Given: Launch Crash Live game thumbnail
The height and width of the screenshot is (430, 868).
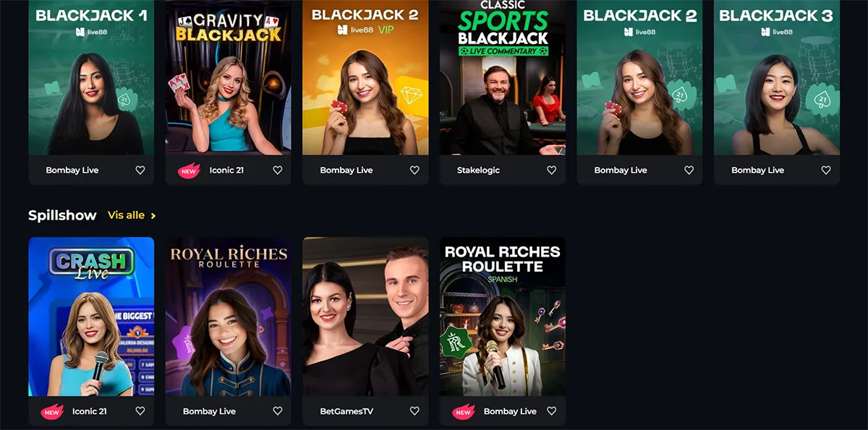Looking at the screenshot, I should 91,317.
